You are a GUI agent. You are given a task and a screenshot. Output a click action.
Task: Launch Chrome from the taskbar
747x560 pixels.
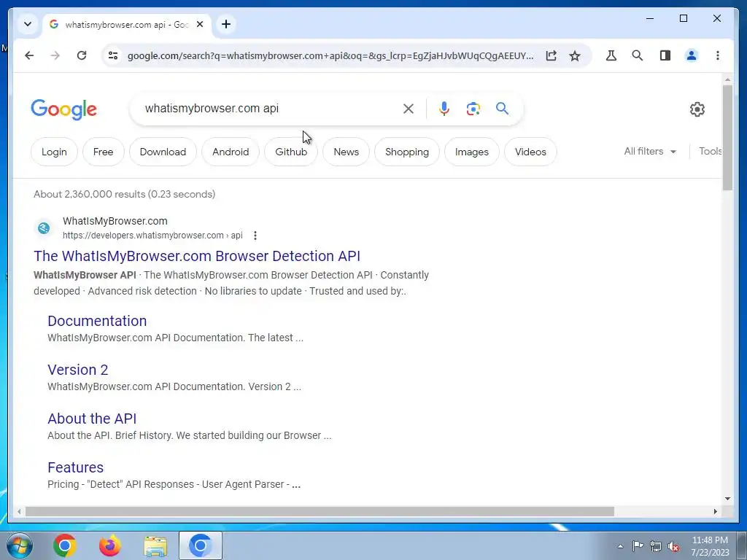65,545
